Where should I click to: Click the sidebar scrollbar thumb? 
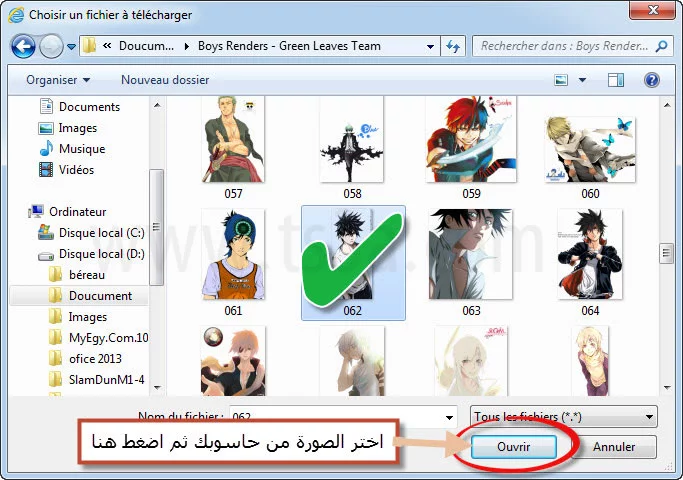[x=156, y=226]
